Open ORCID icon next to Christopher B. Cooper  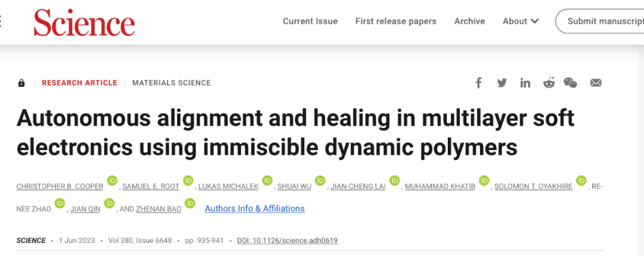click(112, 181)
